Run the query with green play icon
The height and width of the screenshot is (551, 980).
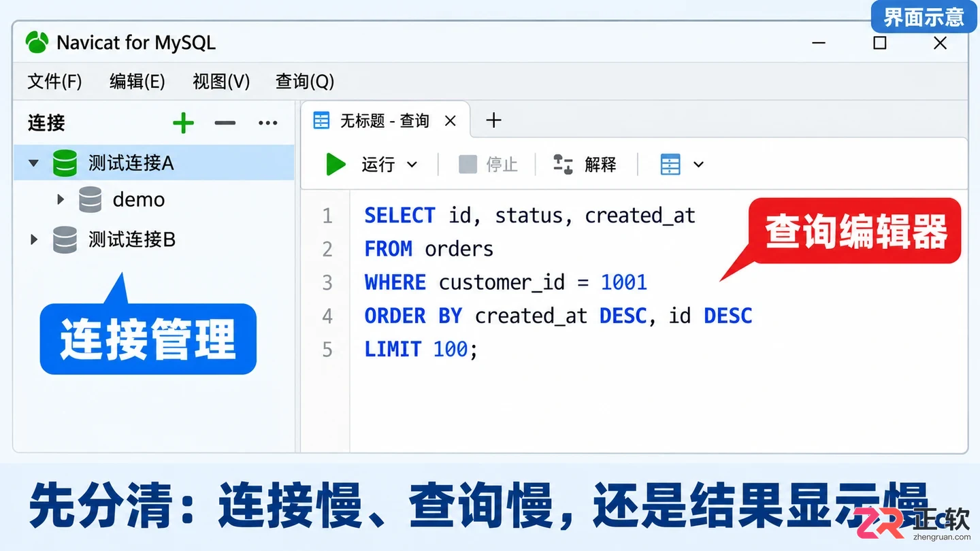click(x=336, y=164)
